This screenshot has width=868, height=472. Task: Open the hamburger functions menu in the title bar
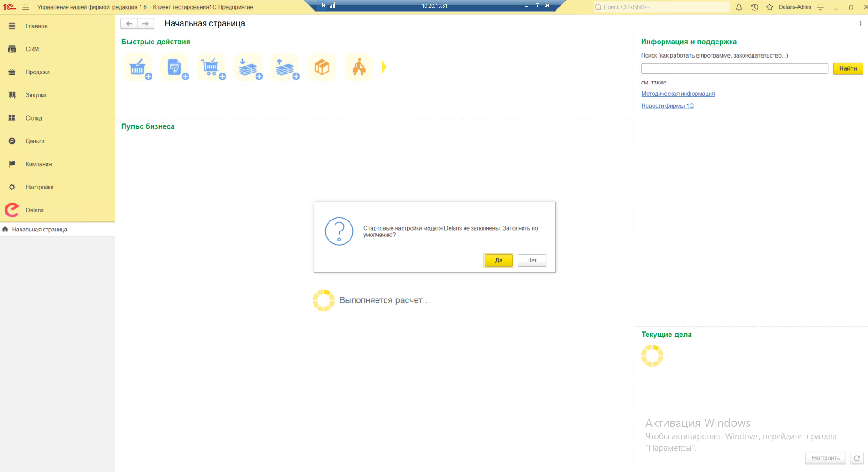tap(26, 7)
